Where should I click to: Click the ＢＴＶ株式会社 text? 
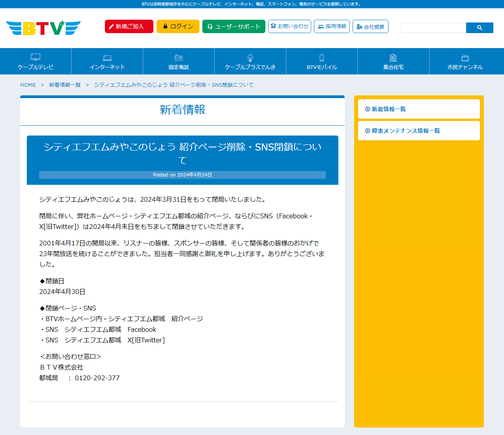61,367
